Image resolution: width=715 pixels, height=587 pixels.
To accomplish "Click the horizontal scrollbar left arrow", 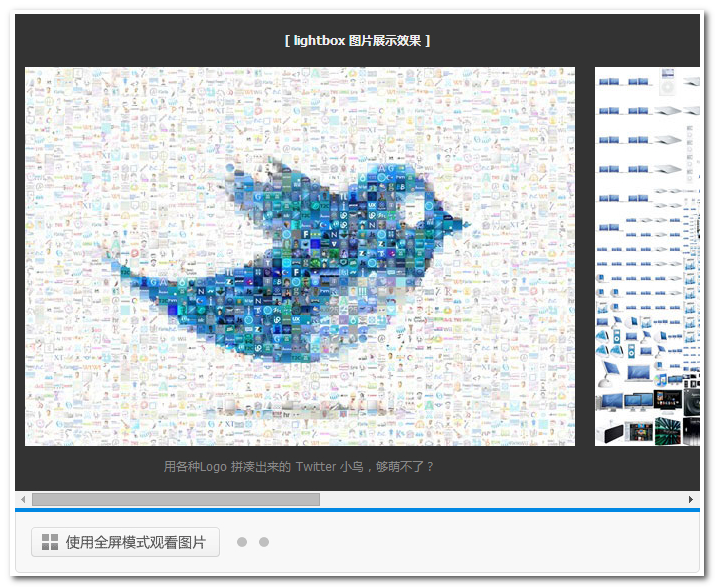I will 23,499.
